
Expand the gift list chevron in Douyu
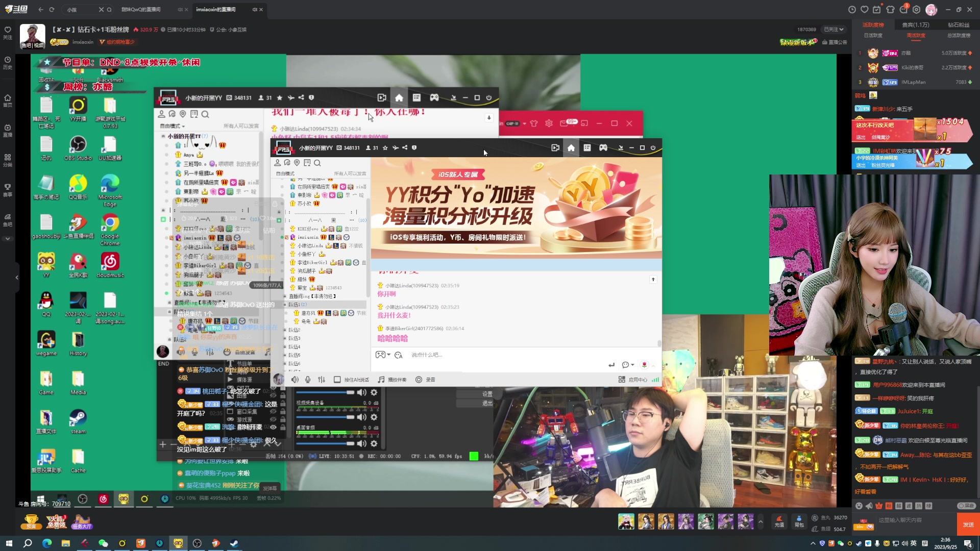(x=761, y=521)
